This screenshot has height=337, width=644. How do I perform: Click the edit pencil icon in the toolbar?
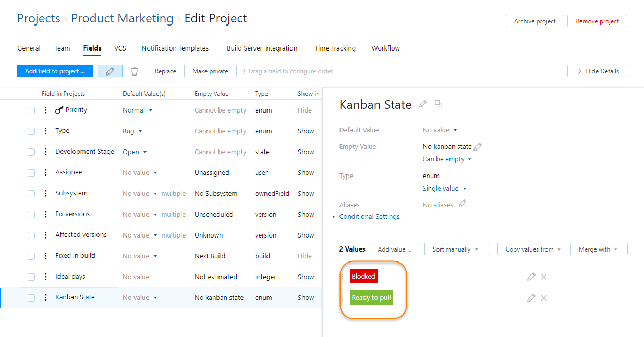(110, 70)
